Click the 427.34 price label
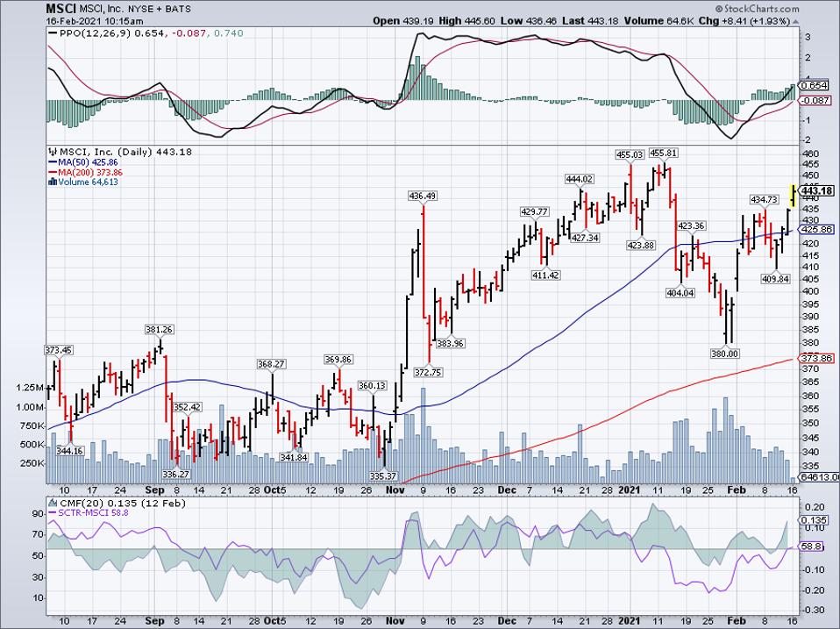840x629 pixels. point(585,238)
